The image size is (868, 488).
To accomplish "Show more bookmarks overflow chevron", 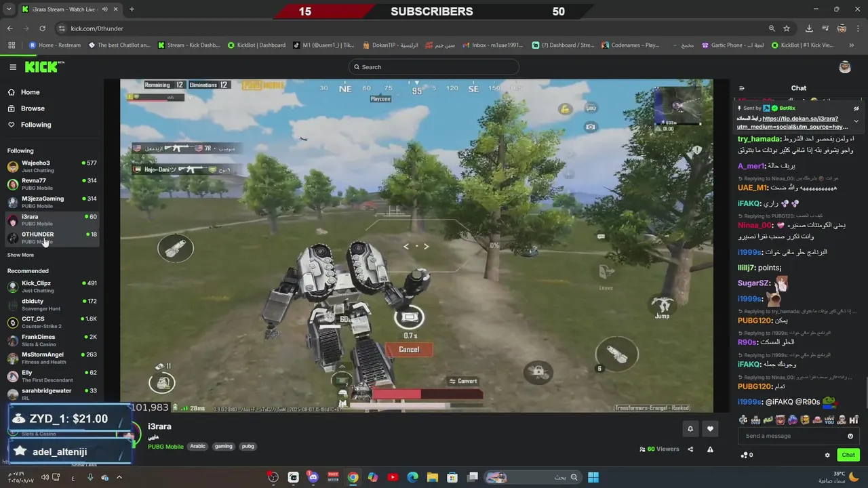I will coord(851,45).
